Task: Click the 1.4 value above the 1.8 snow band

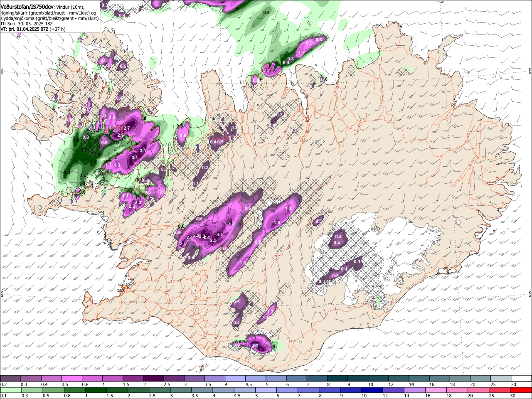Action: coord(288,209)
